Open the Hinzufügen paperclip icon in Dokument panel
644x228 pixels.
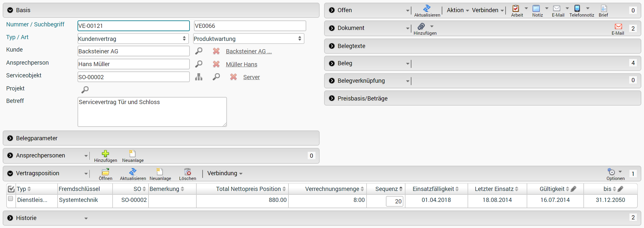point(421,26)
